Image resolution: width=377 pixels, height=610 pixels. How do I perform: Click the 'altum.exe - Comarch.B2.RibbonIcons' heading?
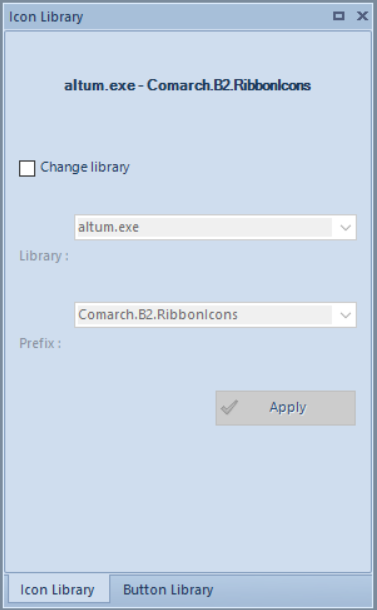(x=188, y=85)
